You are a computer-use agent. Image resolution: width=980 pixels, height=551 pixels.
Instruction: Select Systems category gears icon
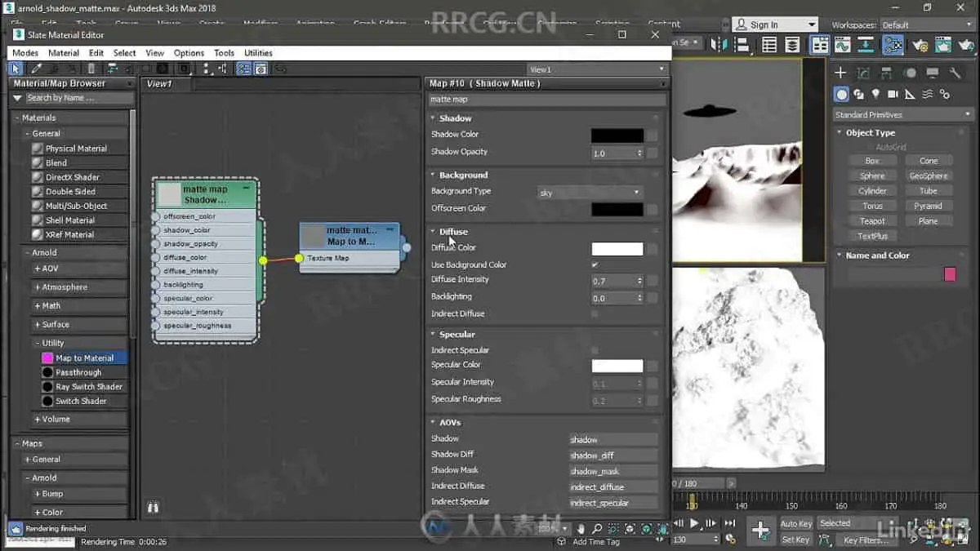[x=945, y=95]
